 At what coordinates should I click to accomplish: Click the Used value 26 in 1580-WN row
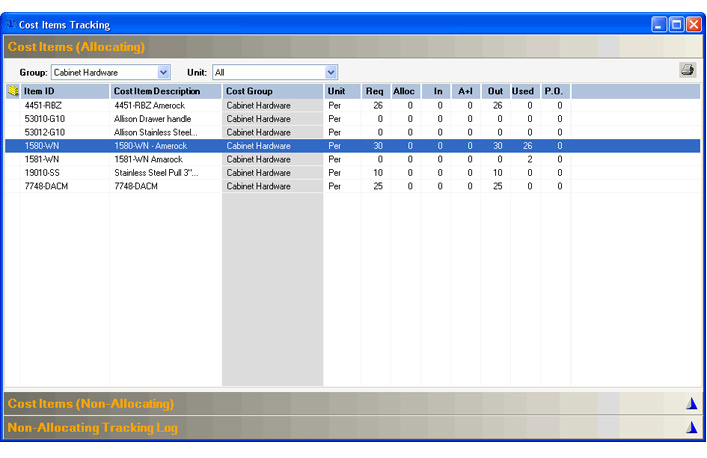pyautogui.click(x=528, y=146)
